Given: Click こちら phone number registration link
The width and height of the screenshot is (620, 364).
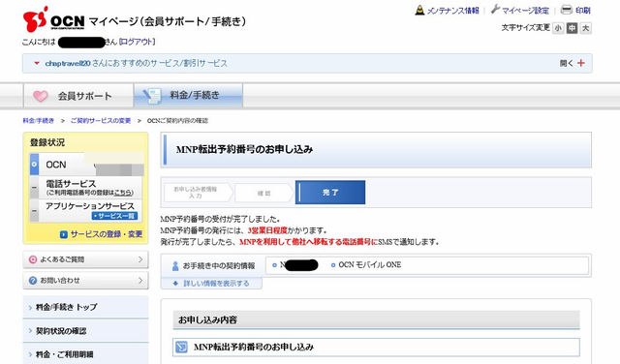Looking at the screenshot, I should [x=123, y=193].
